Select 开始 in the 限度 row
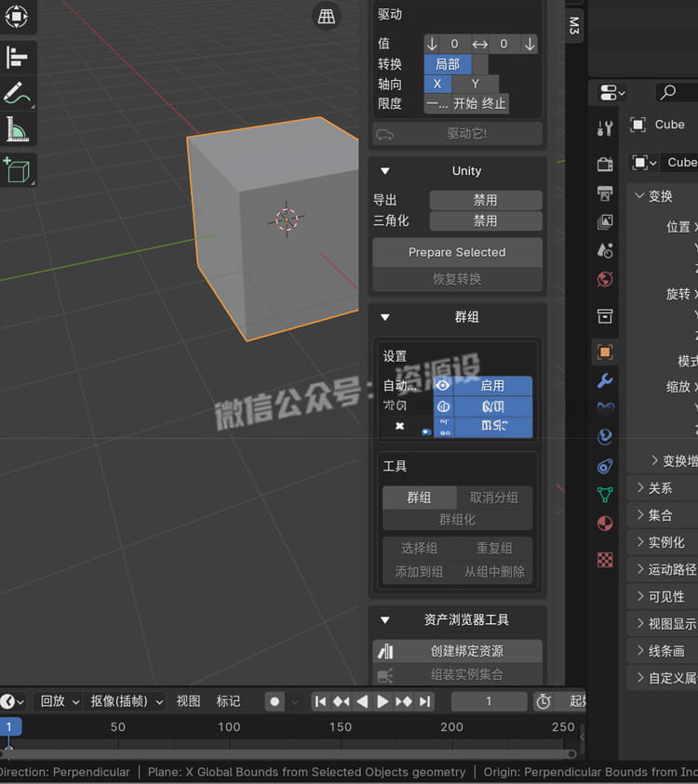 (x=465, y=103)
